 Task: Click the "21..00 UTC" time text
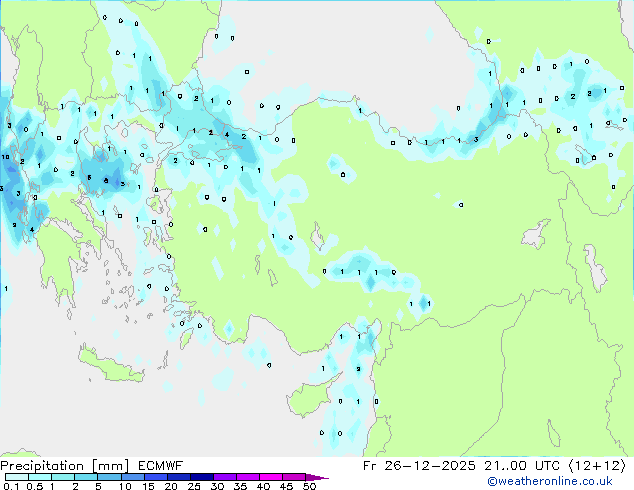point(522,466)
